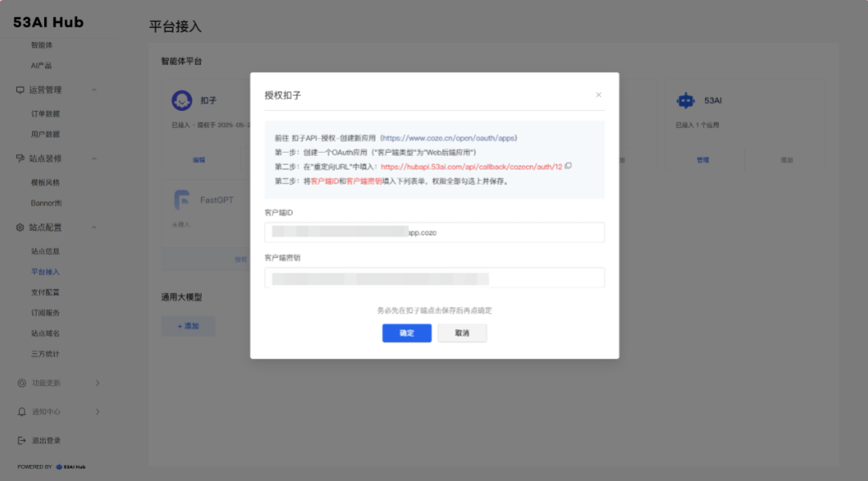
Task: Open the coze.cn oauth apps link
Action: click(449, 138)
